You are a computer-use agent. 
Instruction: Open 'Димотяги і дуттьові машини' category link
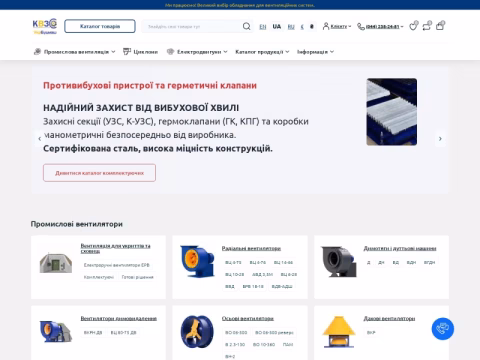(400, 248)
